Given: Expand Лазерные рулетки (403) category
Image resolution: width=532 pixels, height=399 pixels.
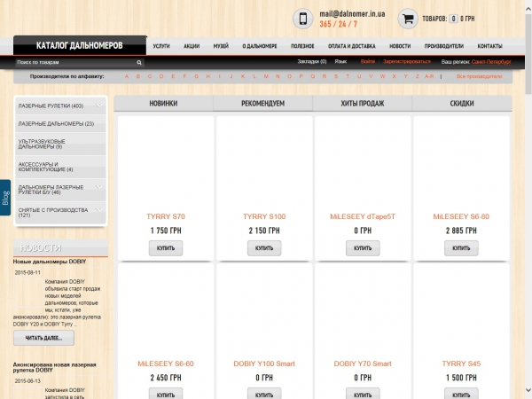Looking at the screenshot, I should coord(98,106).
